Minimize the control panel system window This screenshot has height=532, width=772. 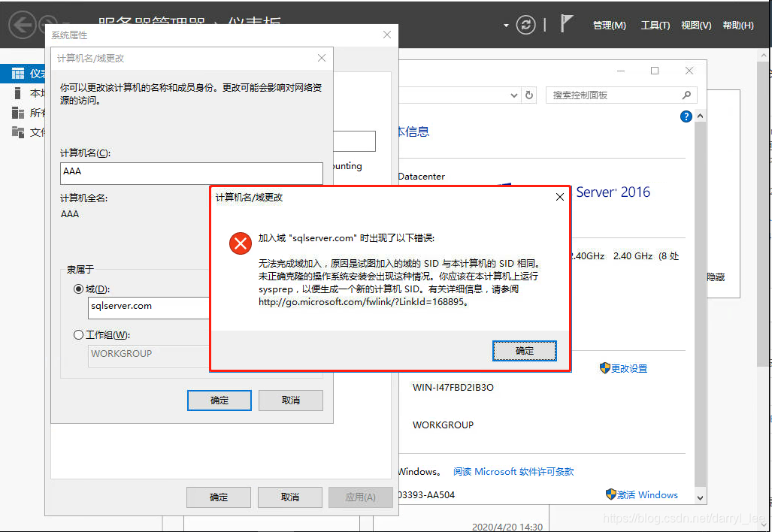(621, 71)
